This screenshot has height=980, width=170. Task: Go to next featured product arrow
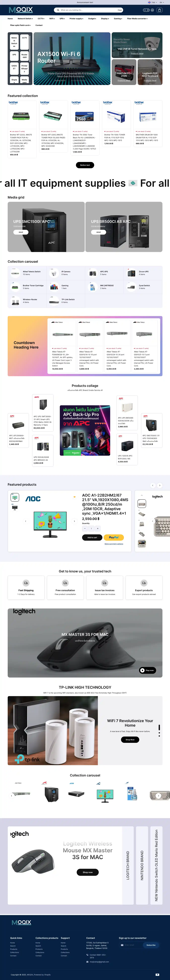pos(160,485)
